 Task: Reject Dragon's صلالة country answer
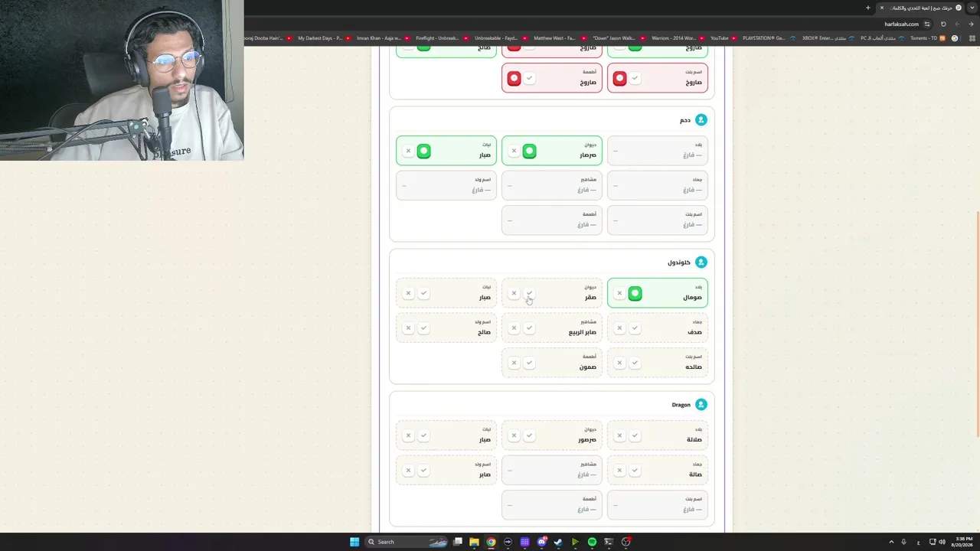click(x=619, y=435)
